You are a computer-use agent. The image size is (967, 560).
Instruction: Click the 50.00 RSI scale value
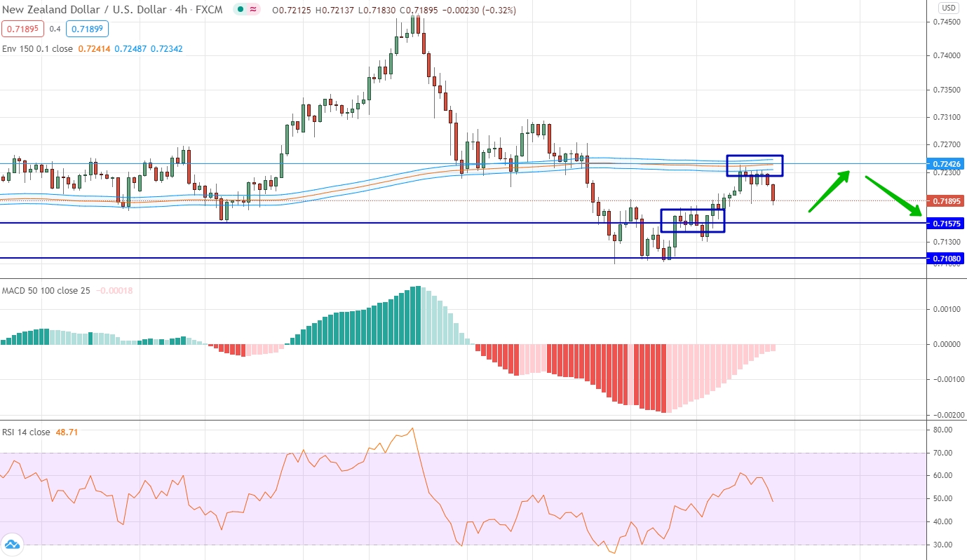(943, 498)
